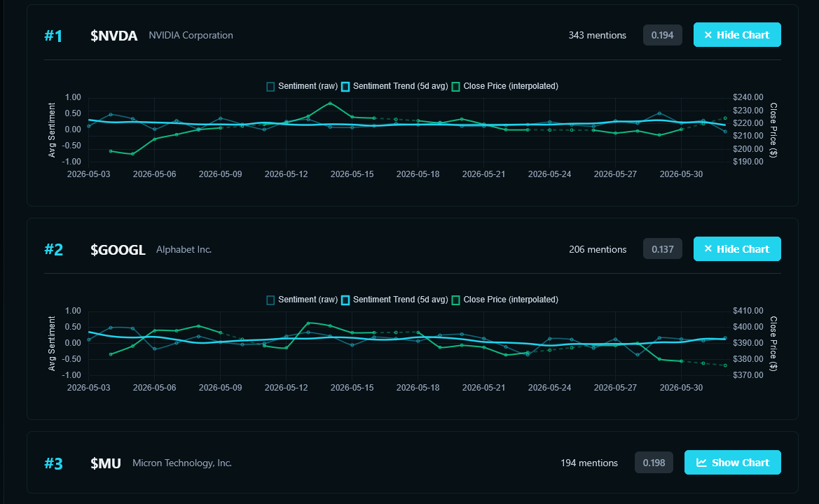This screenshot has height=504, width=819.
Task: Click $190.00 axis label in NVDA chart
Action: coord(748,162)
